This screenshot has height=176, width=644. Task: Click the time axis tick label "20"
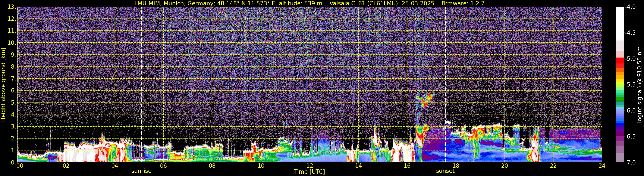pyautogui.click(x=505, y=166)
